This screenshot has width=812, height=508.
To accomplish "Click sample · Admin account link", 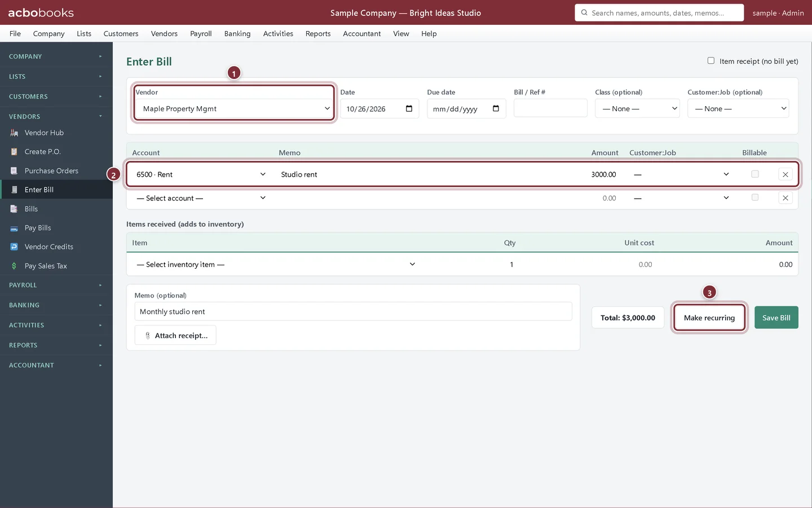I will [778, 12].
